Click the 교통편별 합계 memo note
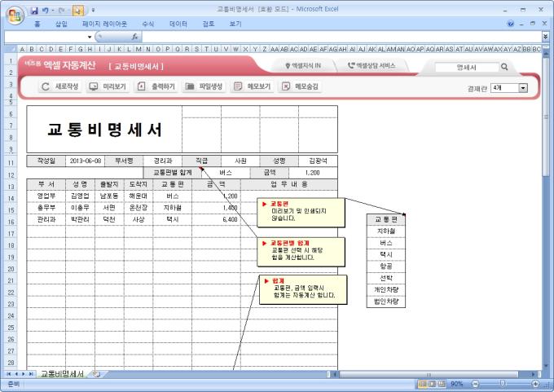The width and height of the screenshot is (554, 392). [x=301, y=252]
